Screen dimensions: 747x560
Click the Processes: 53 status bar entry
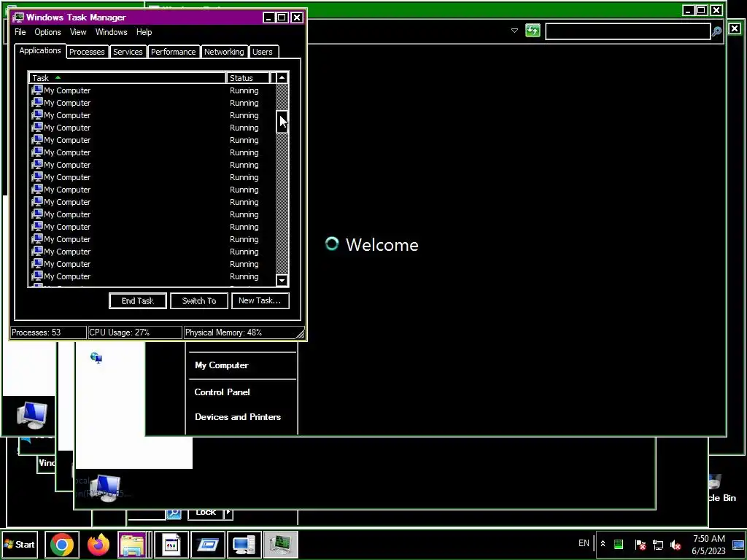pos(47,332)
